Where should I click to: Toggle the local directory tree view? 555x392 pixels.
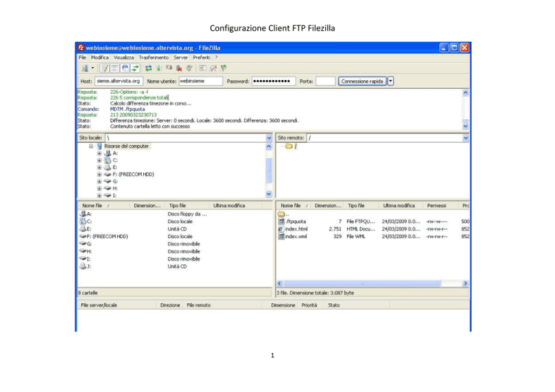pos(114,68)
